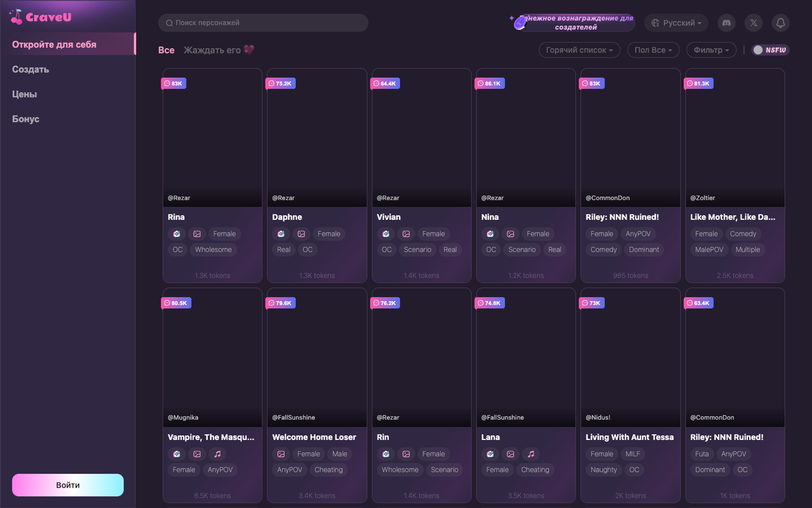Click the dice icon on Daphne card
812x508 pixels.
pos(281,234)
